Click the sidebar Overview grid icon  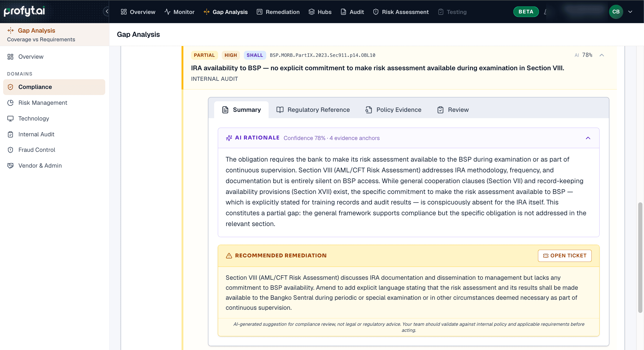coord(10,57)
